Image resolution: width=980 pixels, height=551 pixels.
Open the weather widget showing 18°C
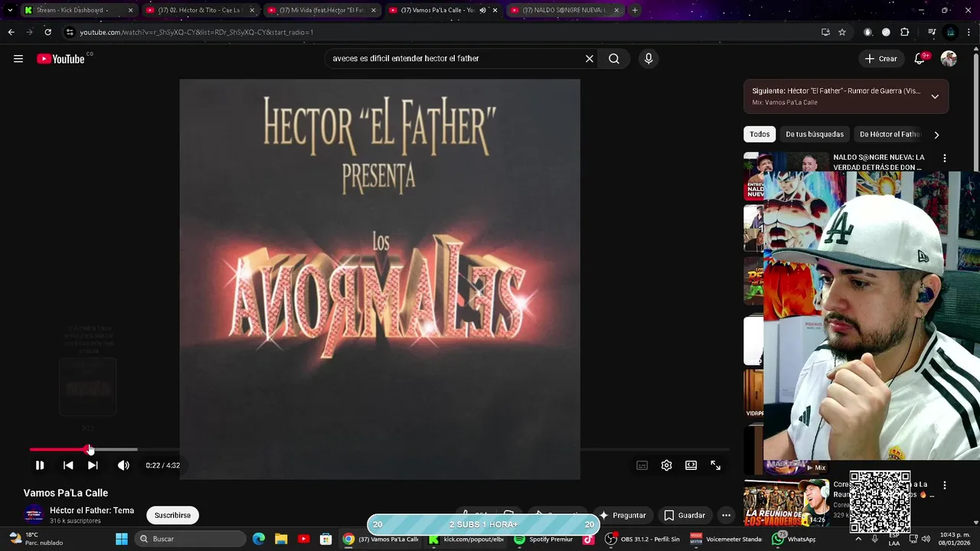(35, 539)
